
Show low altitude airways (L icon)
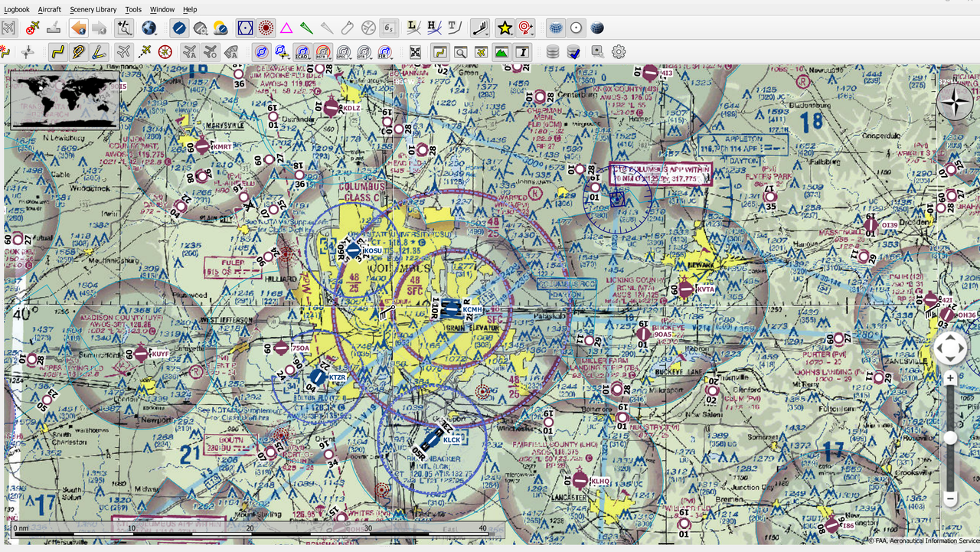[x=413, y=28]
